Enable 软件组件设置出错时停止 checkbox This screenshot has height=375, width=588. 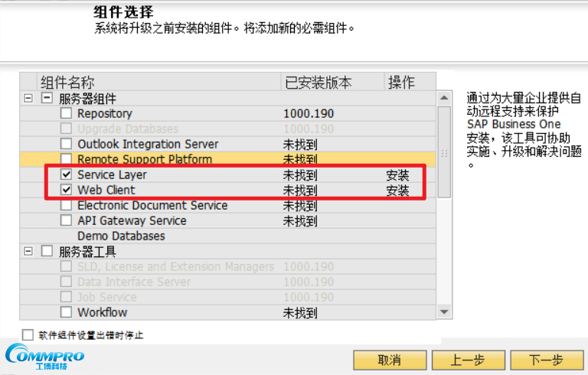[28, 334]
